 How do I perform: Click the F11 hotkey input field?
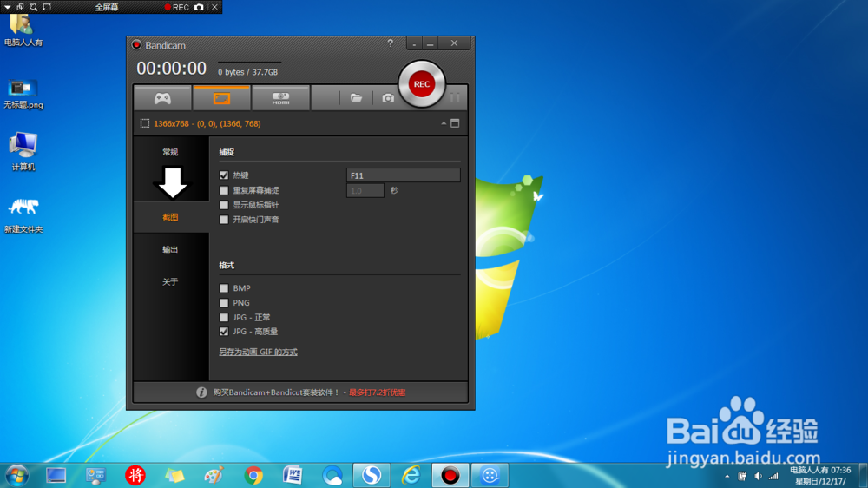pos(403,175)
